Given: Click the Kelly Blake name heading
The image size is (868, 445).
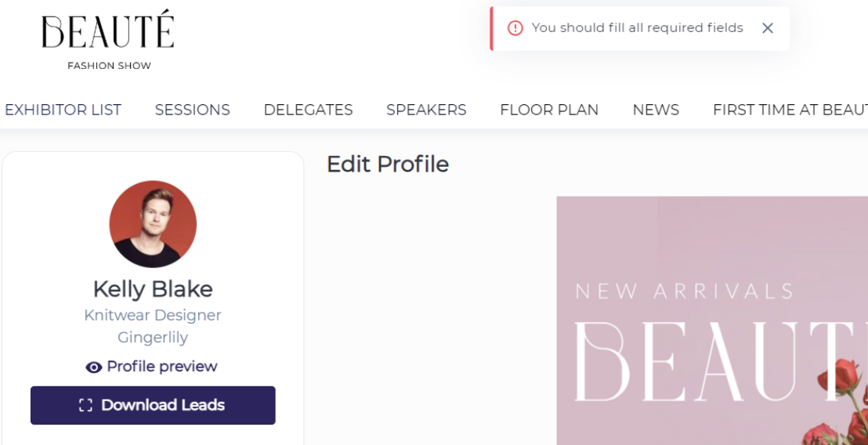Looking at the screenshot, I should point(153,289).
